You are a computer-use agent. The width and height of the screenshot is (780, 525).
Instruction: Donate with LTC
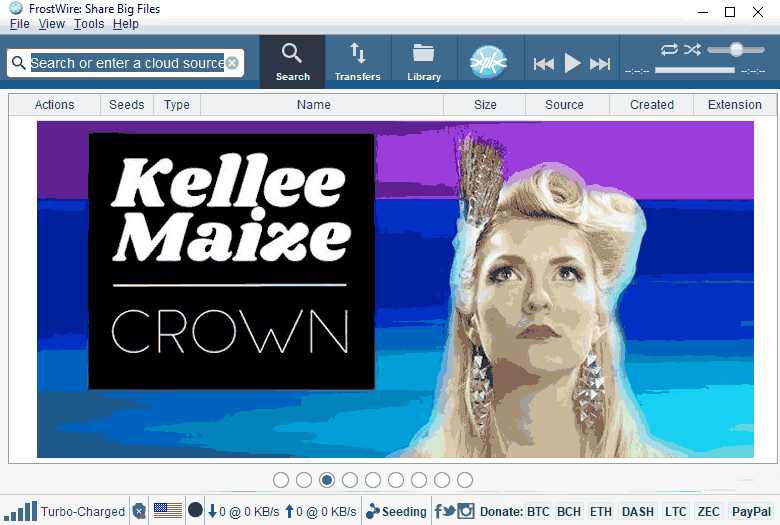click(x=676, y=512)
